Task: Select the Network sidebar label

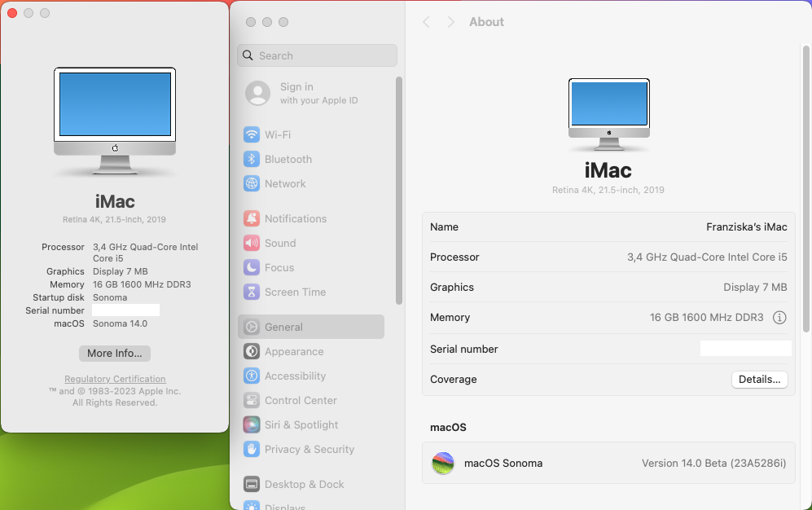Action: tap(285, 183)
